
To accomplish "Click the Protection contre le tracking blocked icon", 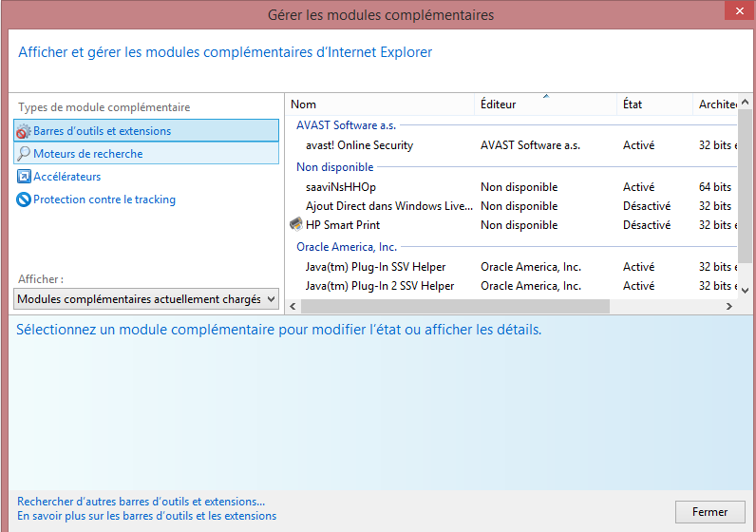I will pyautogui.click(x=24, y=199).
